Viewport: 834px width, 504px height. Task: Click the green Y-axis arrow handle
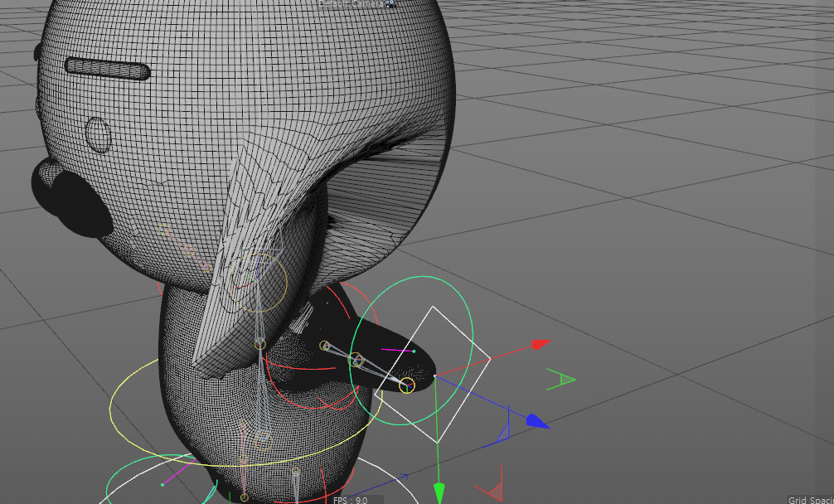(439, 492)
